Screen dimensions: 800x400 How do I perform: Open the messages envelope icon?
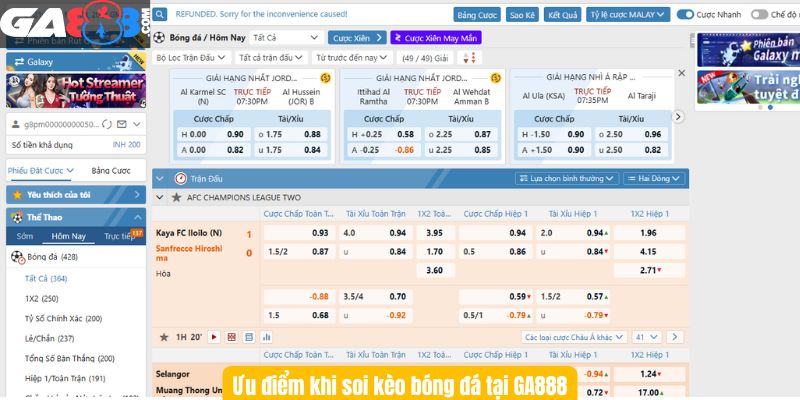tap(121, 124)
